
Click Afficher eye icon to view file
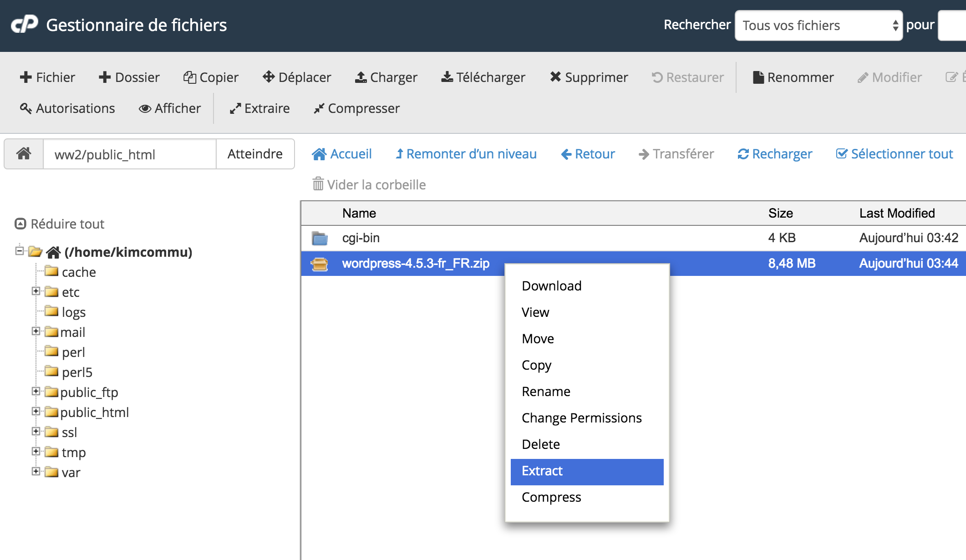(x=145, y=108)
